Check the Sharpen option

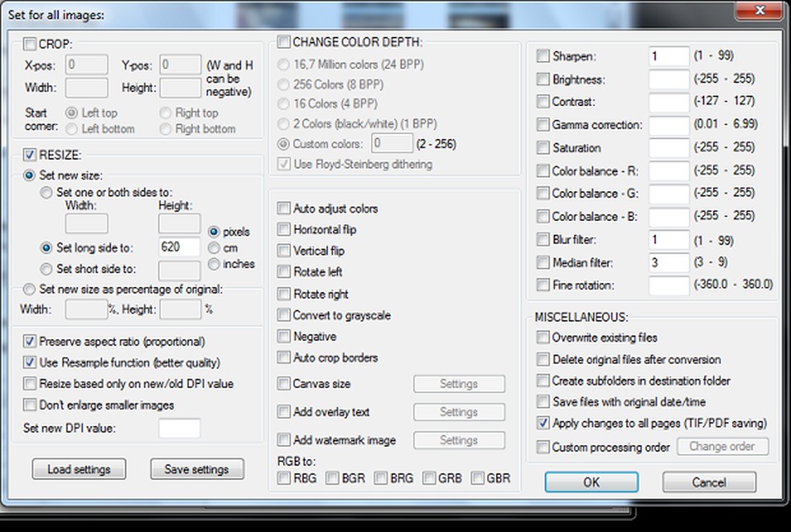pos(543,56)
